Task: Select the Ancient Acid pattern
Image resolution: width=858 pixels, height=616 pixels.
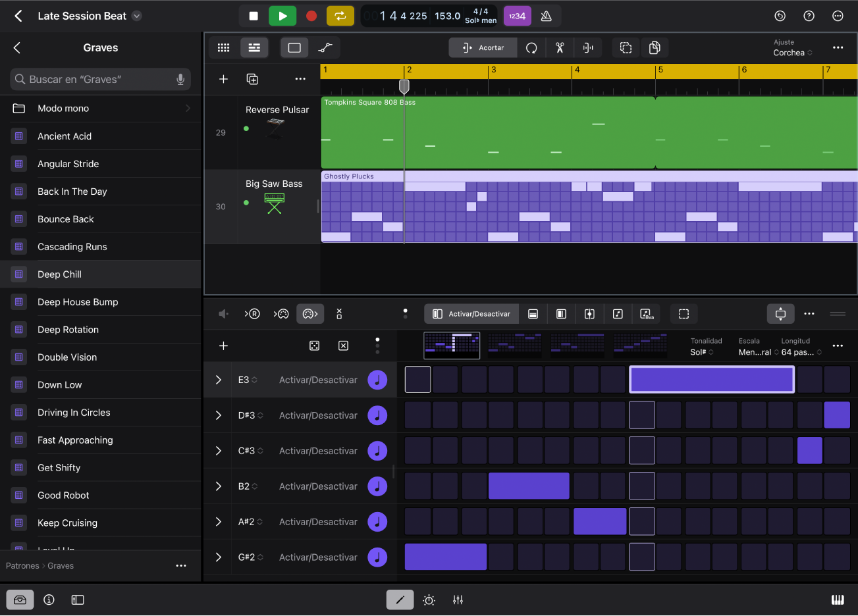Action: point(100,136)
